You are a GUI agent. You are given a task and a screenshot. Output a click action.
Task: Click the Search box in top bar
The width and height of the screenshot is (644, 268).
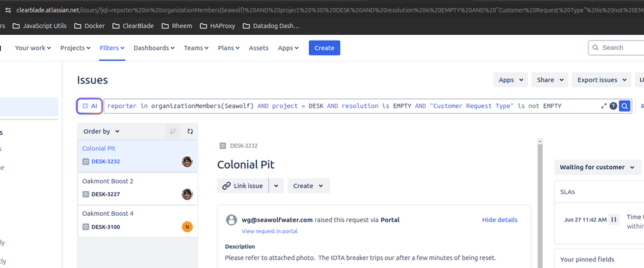point(616,48)
